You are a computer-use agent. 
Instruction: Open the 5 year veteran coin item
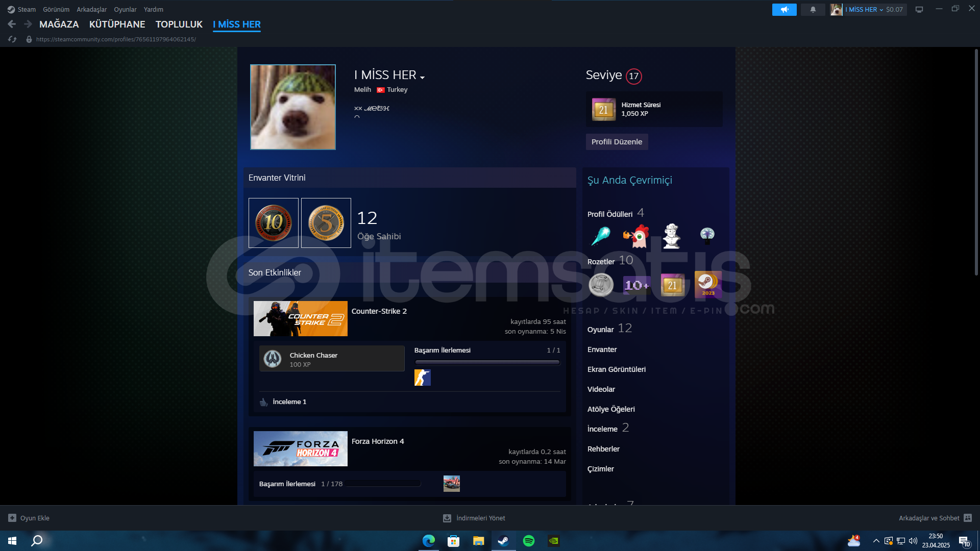click(x=326, y=223)
